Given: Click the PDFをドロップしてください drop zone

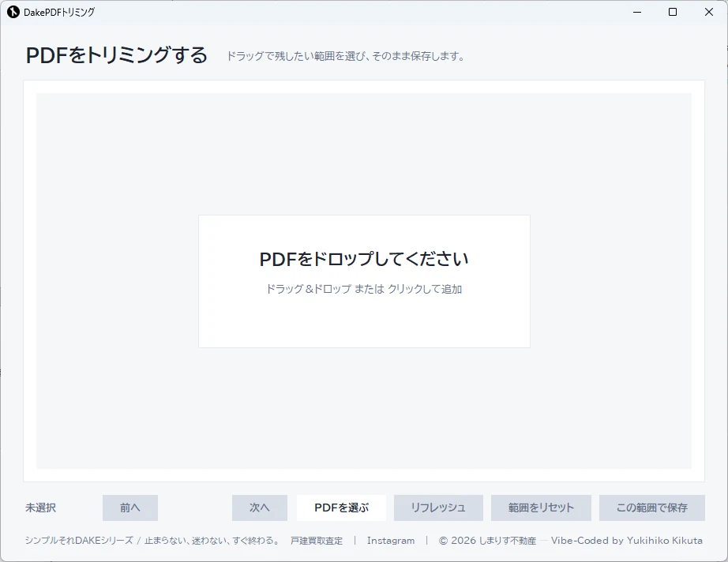Looking at the screenshot, I should coord(364,281).
